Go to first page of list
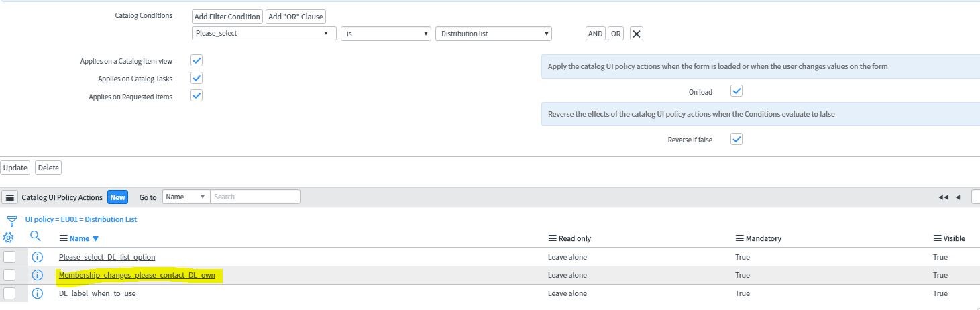Viewport: 980px width, 310px height. 943,197
